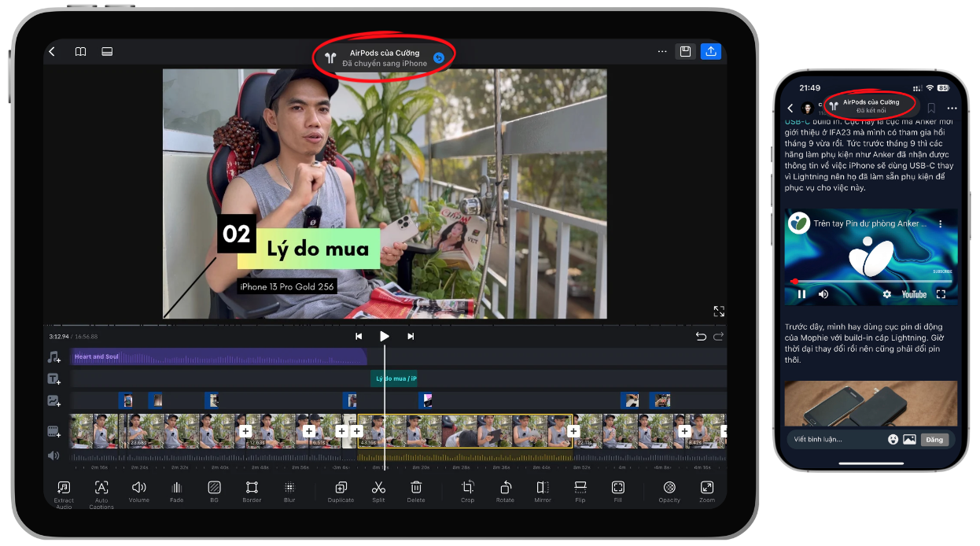Open the Volume tool in bottom toolbar
This screenshot has width=980, height=546.
click(x=139, y=492)
